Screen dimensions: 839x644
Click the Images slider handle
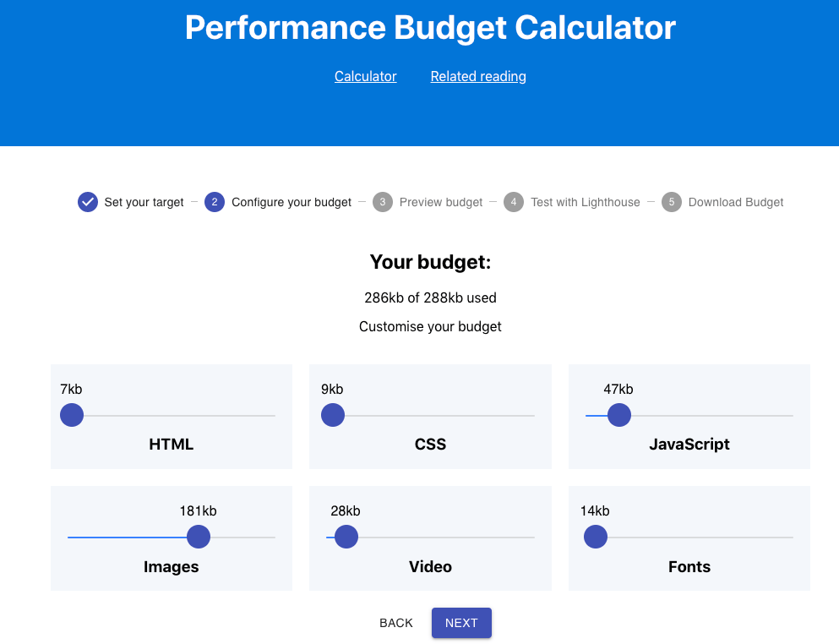[199, 537]
